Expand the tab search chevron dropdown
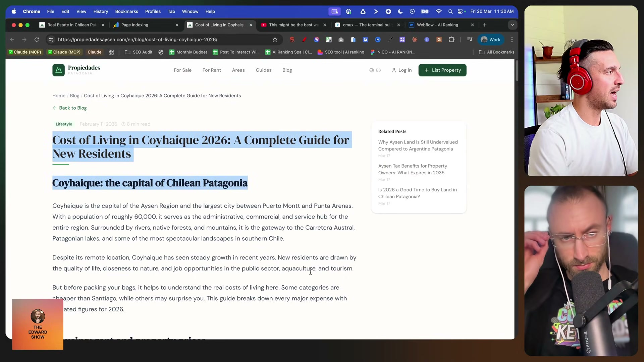 click(x=512, y=25)
